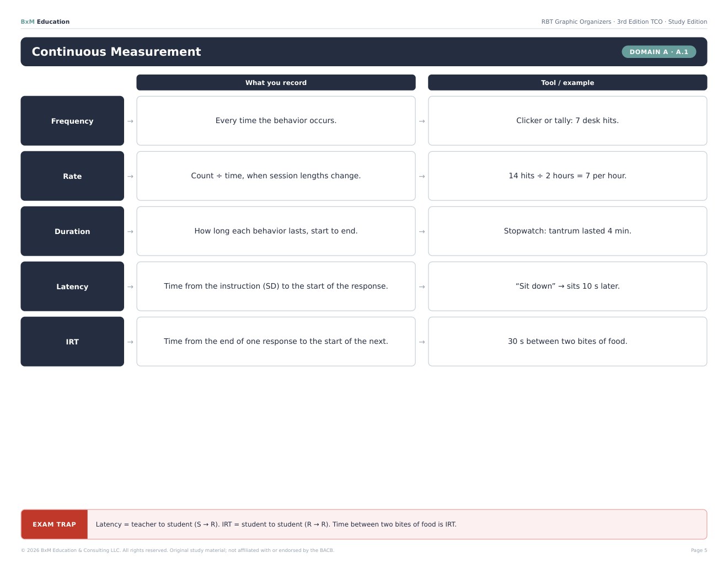Select 'Time from the end of one response' text
Screen dimensions: 728x563
(x=276, y=342)
